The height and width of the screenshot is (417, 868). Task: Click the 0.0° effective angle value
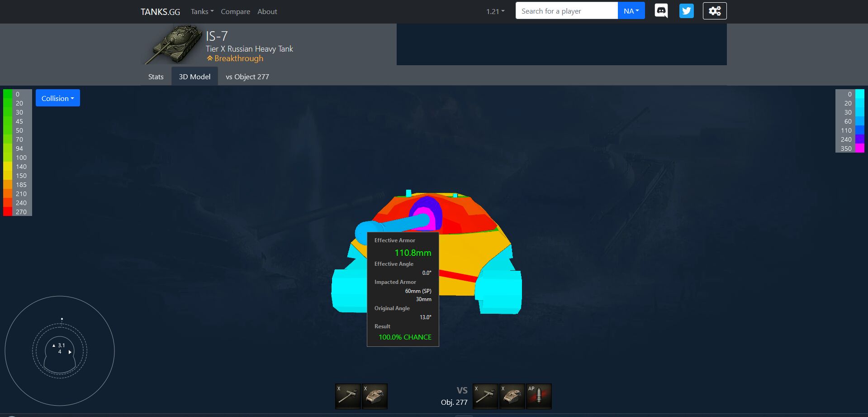pos(427,273)
